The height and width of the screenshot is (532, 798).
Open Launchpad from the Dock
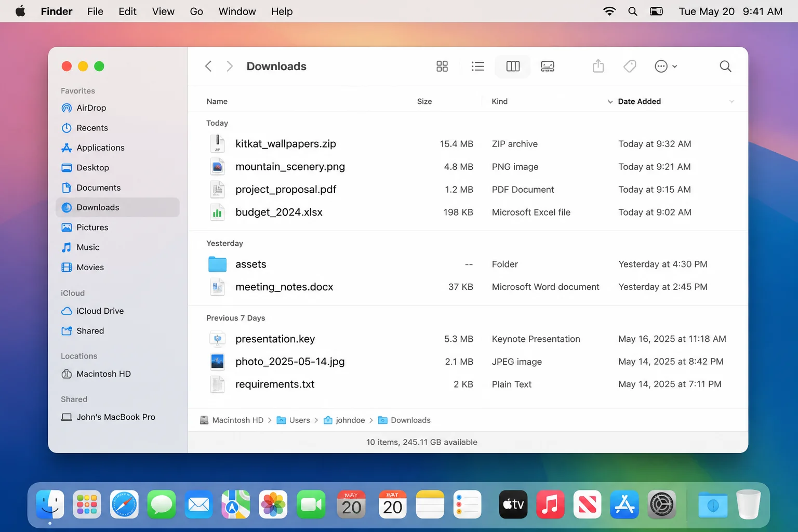point(87,504)
